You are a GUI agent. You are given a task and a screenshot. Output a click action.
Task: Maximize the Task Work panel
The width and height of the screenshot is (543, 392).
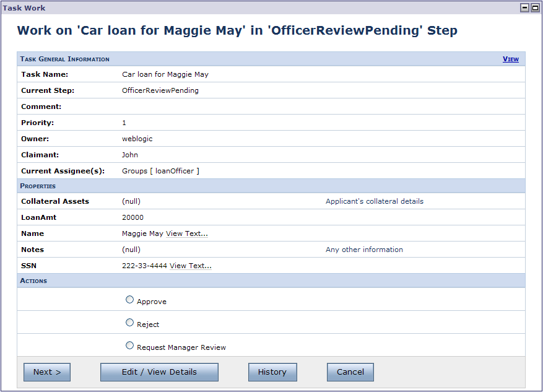[x=535, y=7]
